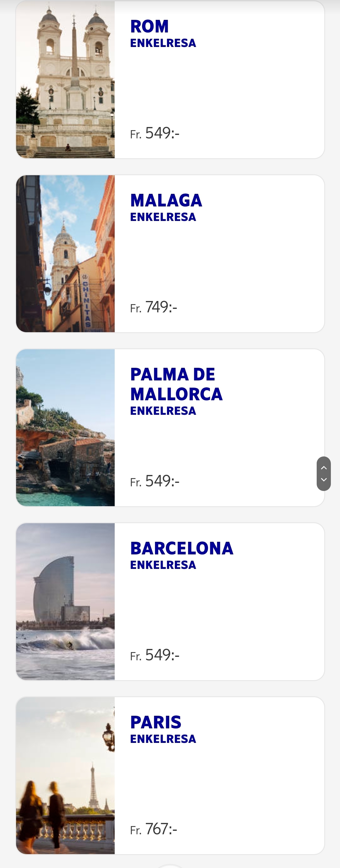Click the Barcelona price Fr. 549:-

[155, 655]
